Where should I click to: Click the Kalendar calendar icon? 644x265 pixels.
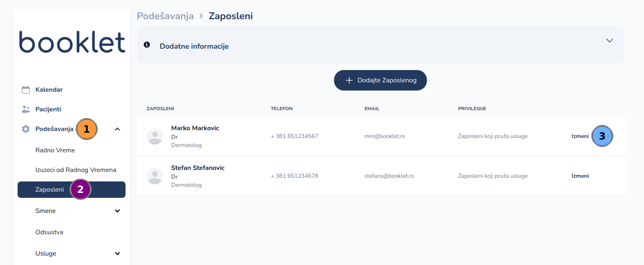click(x=26, y=90)
